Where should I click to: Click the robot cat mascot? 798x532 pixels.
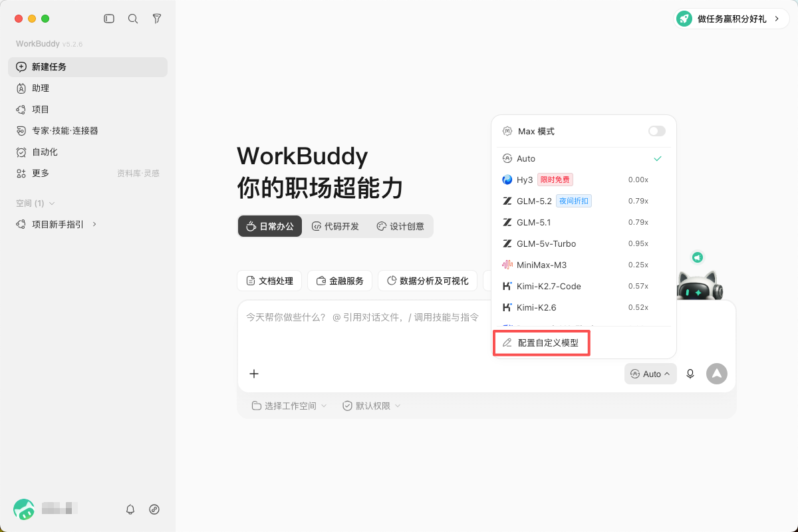point(700,286)
